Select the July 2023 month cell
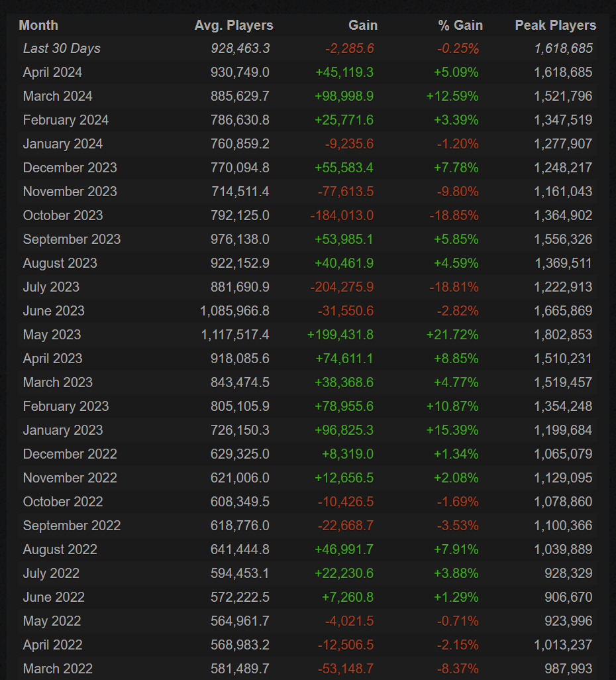 (x=51, y=287)
